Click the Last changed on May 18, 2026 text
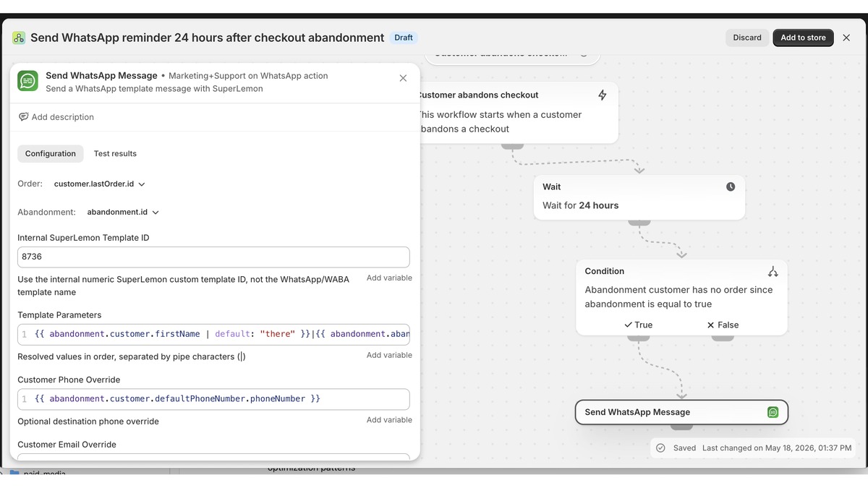Screen dimensions: 868x488 (777, 448)
